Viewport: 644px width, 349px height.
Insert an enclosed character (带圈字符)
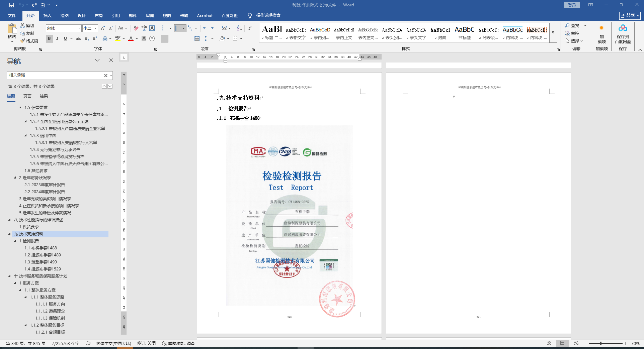(152, 38)
